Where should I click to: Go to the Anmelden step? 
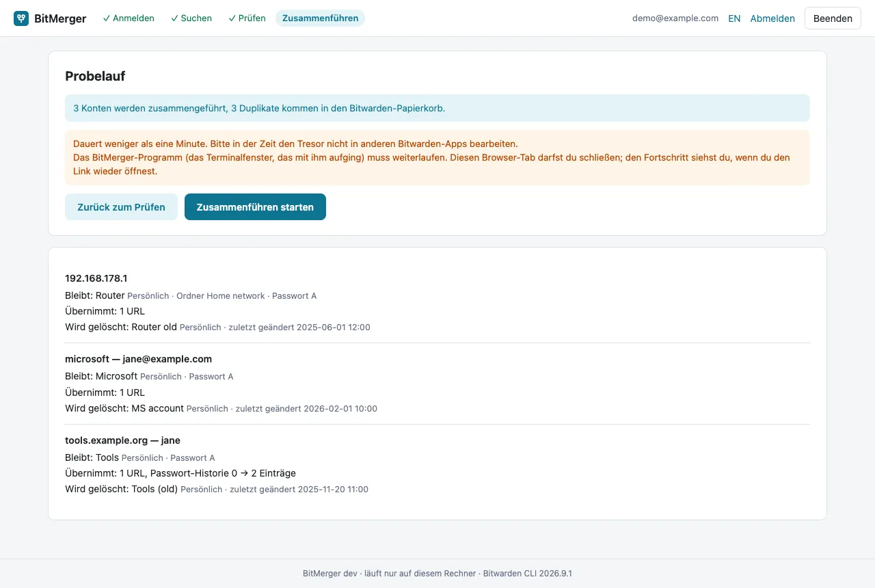(x=129, y=18)
